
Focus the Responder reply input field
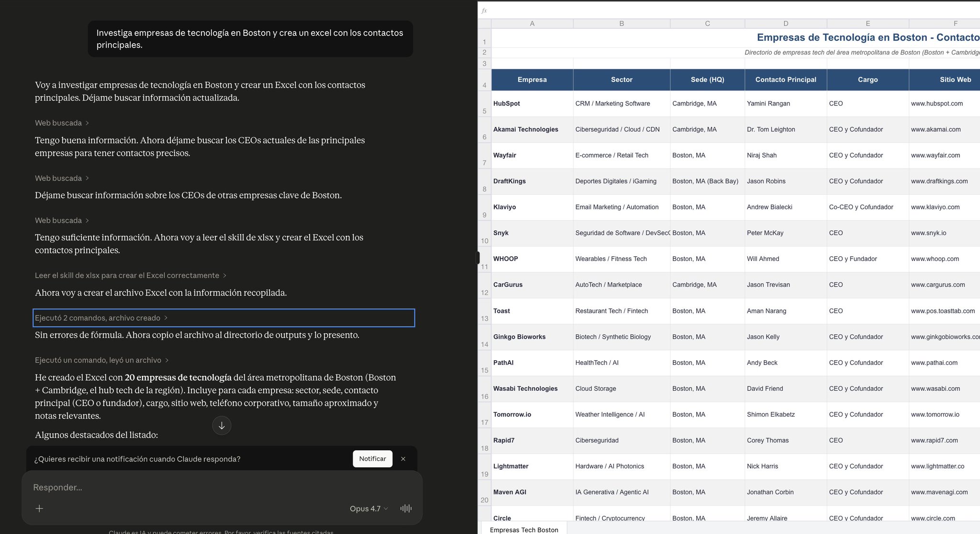pyautogui.click(x=222, y=488)
